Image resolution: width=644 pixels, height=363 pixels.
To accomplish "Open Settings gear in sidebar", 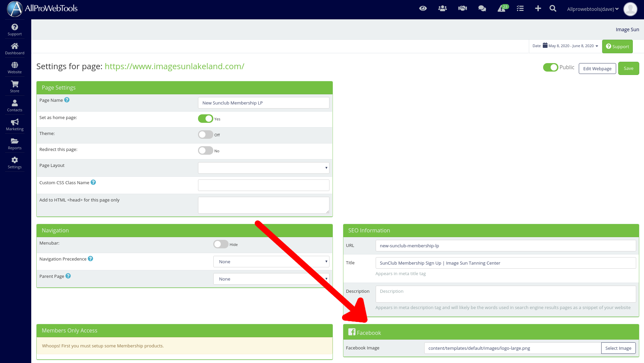I will [15, 163].
